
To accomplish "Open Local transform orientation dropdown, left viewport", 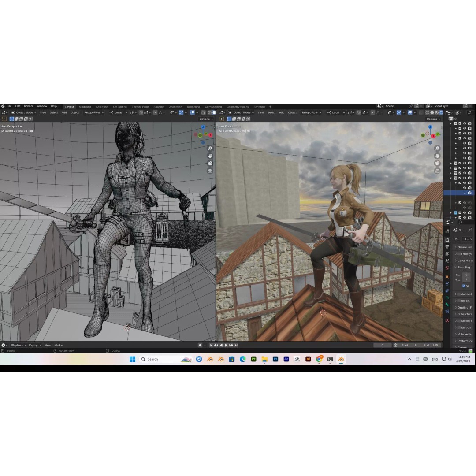I will click(x=119, y=112).
